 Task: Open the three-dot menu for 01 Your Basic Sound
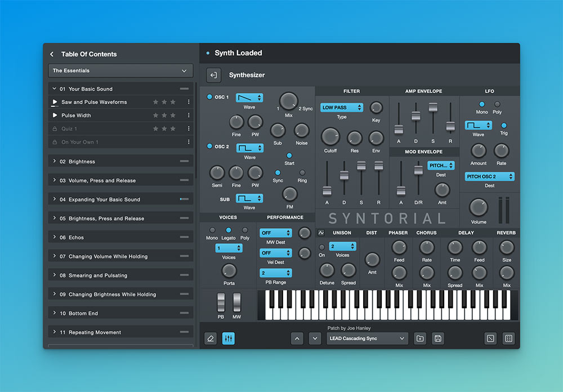[x=190, y=88]
